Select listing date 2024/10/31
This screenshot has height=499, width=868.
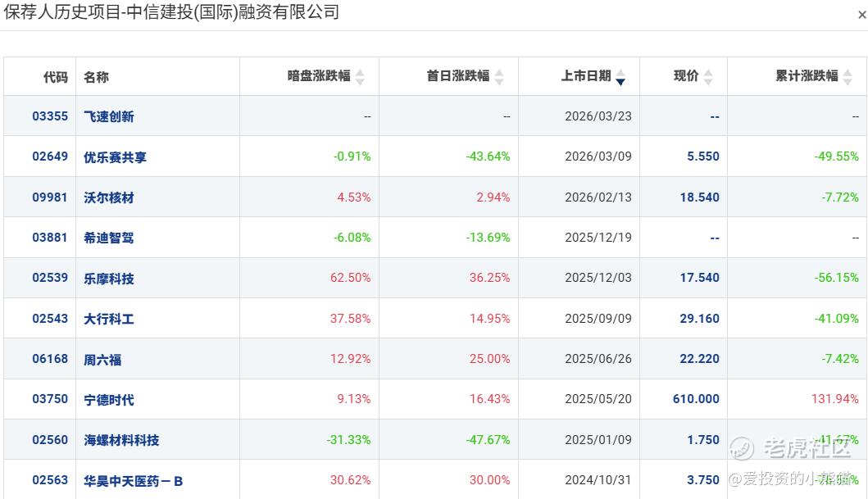coord(598,480)
